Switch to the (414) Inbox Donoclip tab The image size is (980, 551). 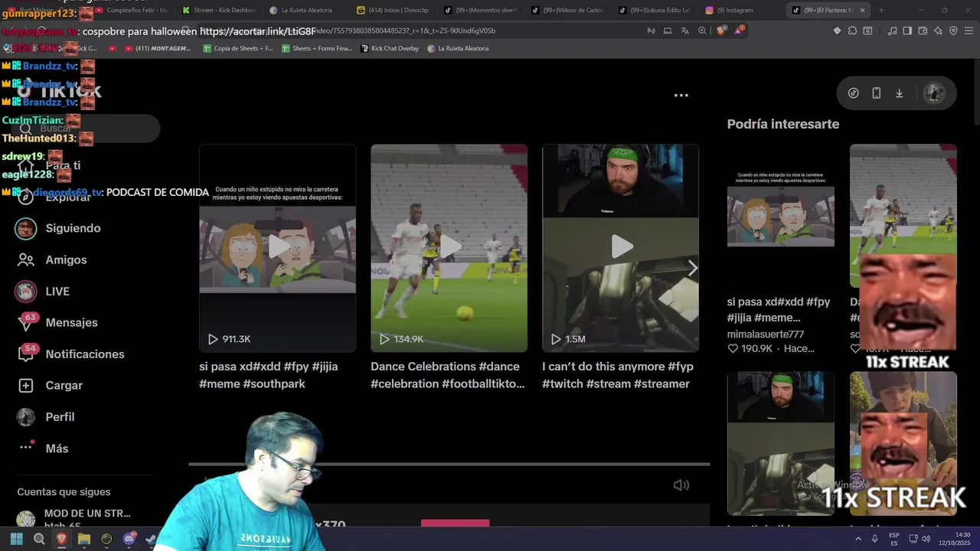(394, 10)
